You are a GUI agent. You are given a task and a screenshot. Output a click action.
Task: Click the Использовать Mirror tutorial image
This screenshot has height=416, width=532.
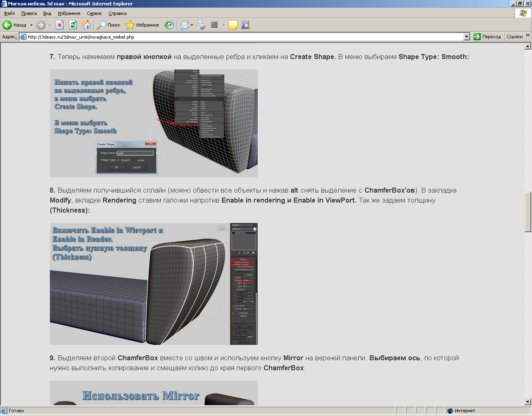[154, 393]
